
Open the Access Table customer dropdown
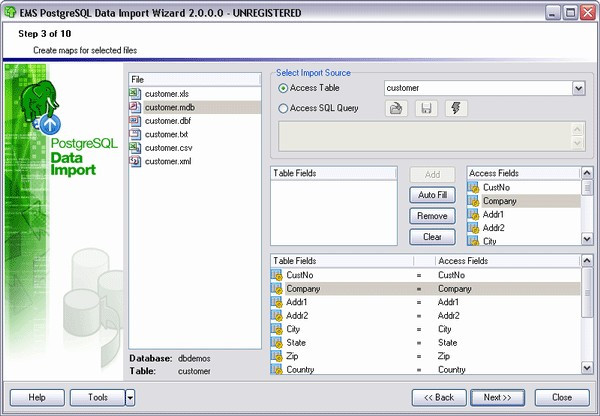(x=579, y=88)
